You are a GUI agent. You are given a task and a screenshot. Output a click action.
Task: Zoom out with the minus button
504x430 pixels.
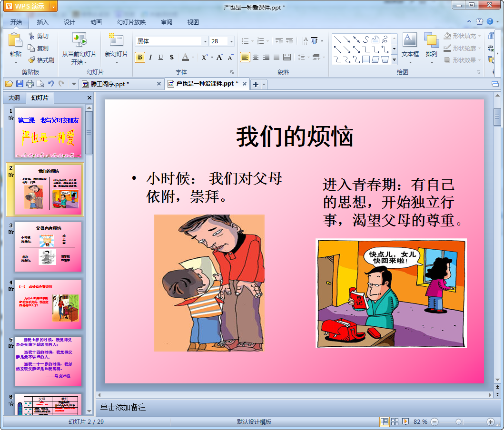[435, 421]
